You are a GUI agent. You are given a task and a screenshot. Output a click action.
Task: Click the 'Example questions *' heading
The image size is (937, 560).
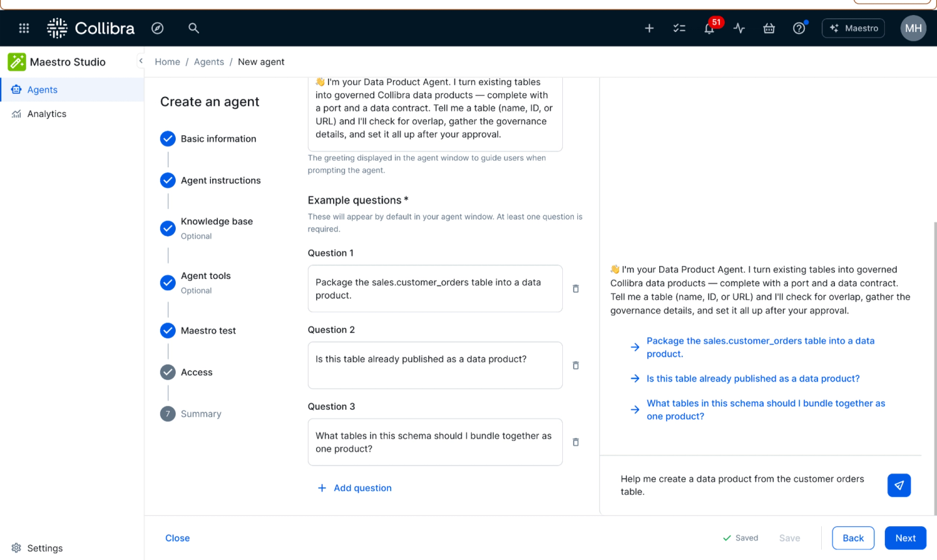(x=358, y=200)
